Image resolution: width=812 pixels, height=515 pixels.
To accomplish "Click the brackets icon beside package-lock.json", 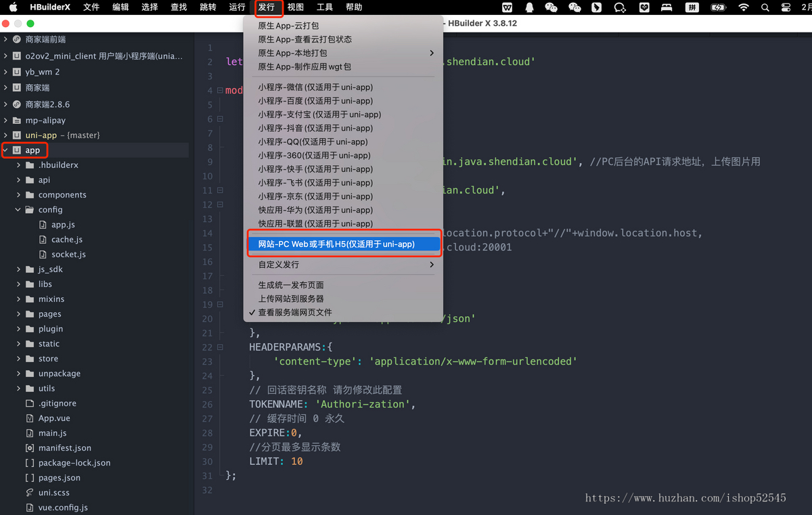I will coord(30,463).
